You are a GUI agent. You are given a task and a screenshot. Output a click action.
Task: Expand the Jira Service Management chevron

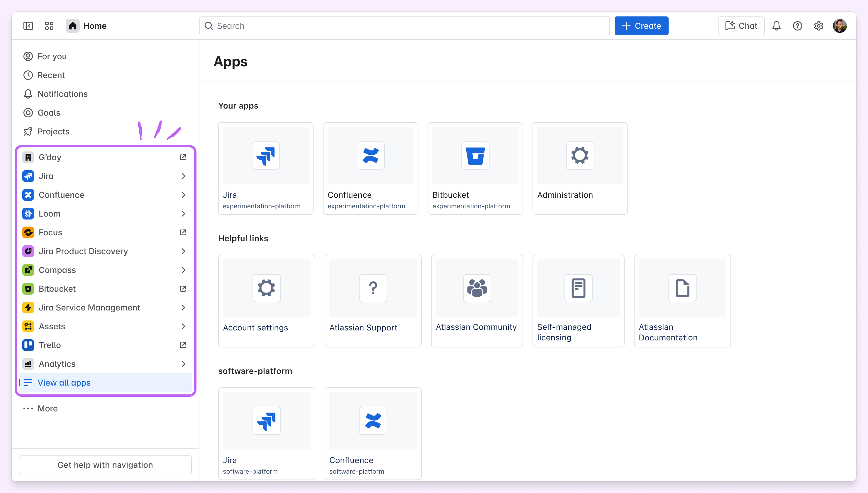[x=183, y=308]
